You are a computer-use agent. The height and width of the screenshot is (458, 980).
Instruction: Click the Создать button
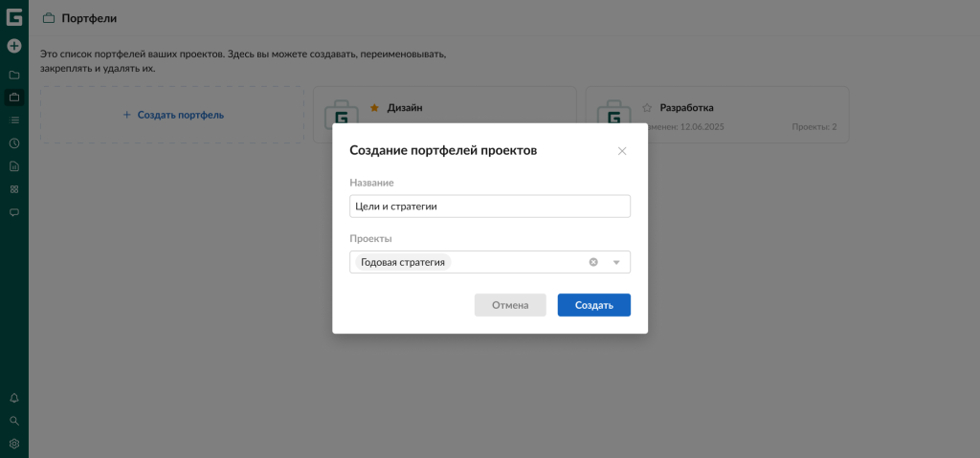click(x=593, y=305)
